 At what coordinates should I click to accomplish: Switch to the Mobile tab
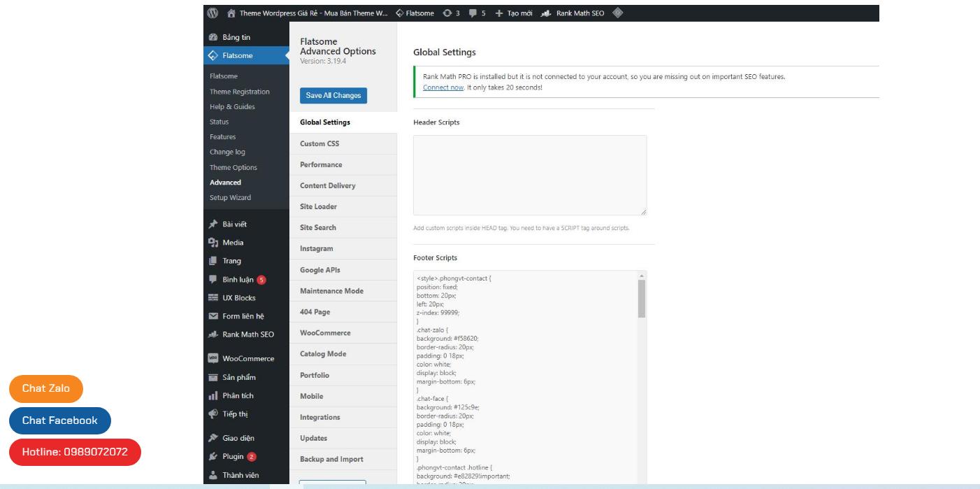pyautogui.click(x=343, y=396)
